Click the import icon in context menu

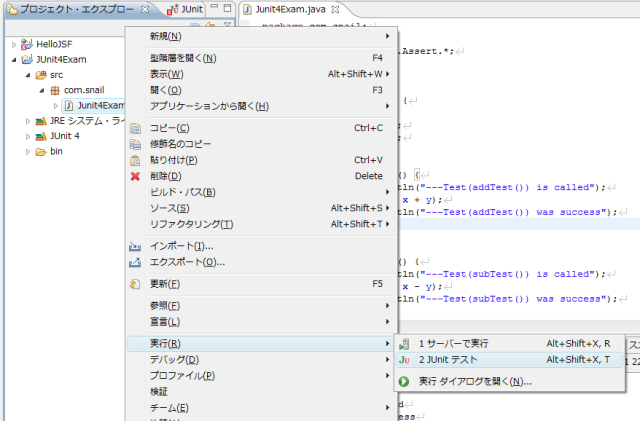click(x=135, y=246)
